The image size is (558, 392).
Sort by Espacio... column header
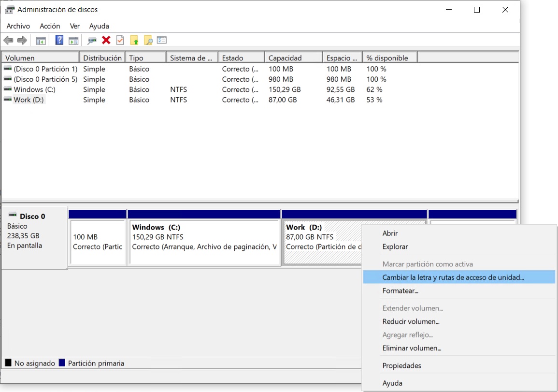point(343,58)
